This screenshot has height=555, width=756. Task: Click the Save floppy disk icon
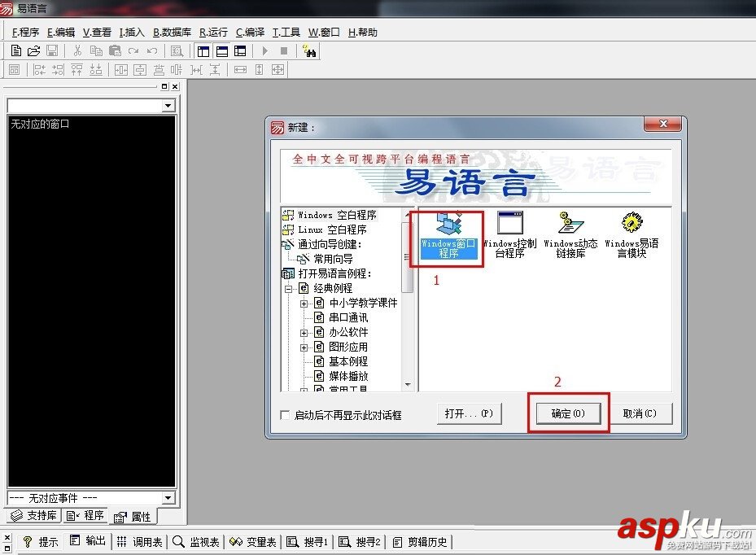pos(52,50)
